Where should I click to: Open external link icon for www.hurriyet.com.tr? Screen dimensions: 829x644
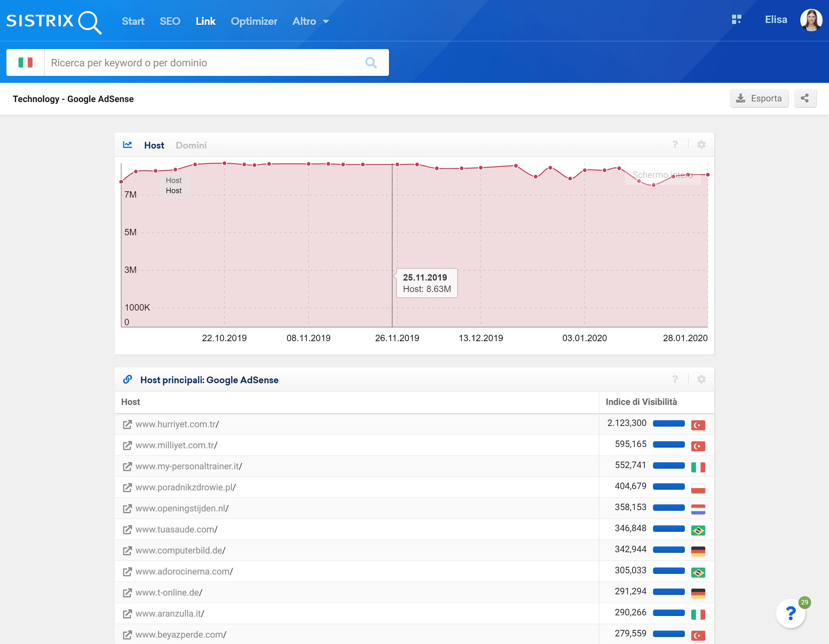pyautogui.click(x=127, y=425)
